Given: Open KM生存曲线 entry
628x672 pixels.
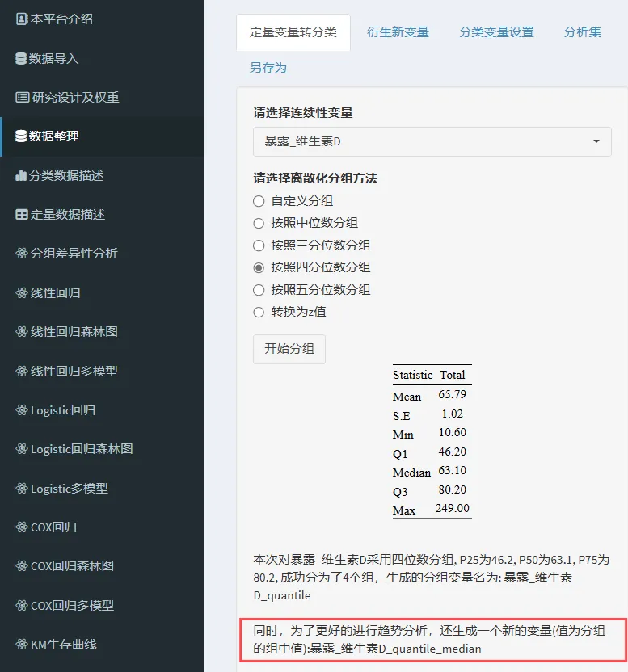Looking at the screenshot, I should [x=102, y=645].
